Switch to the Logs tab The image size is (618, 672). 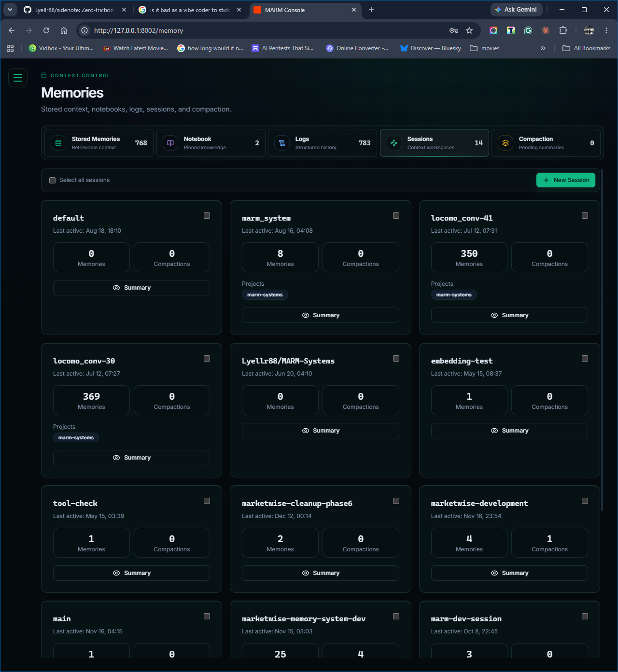[323, 143]
